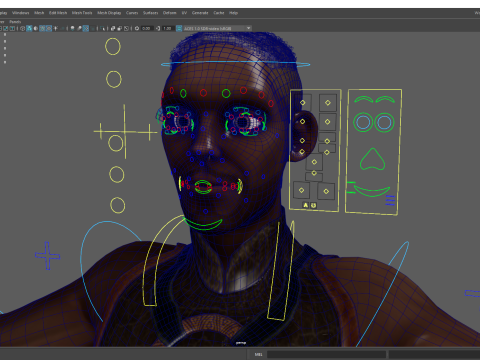Open the Curves menu
Image resolution: width=480 pixels, height=360 pixels.
coord(132,13)
